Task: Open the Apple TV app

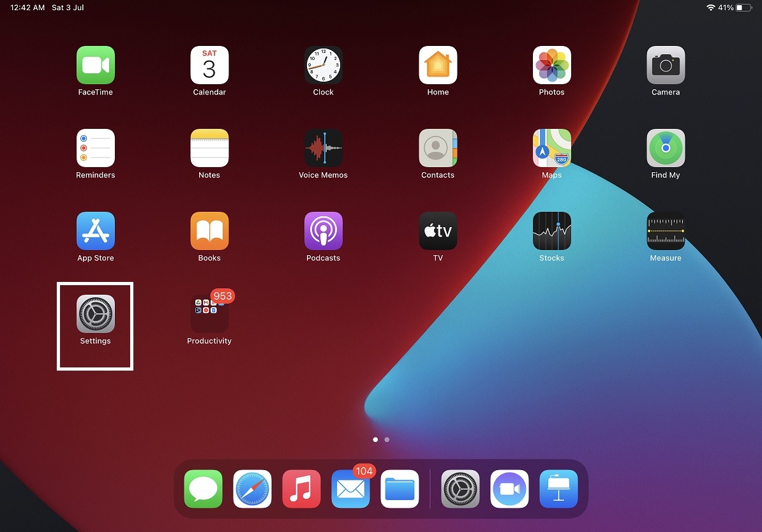Action: tap(438, 231)
